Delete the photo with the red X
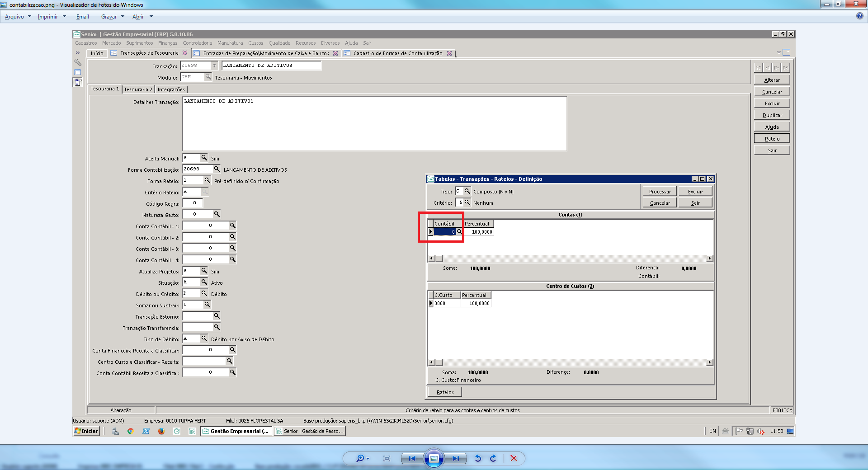868x470 pixels. [x=514, y=458]
